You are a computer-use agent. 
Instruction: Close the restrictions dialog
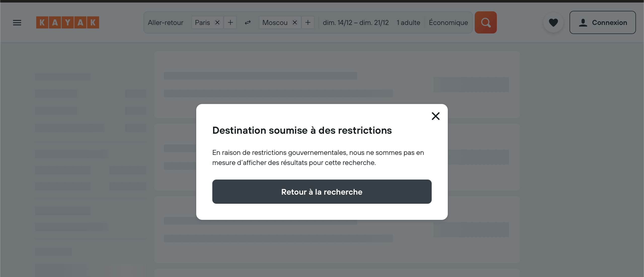(x=436, y=116)
